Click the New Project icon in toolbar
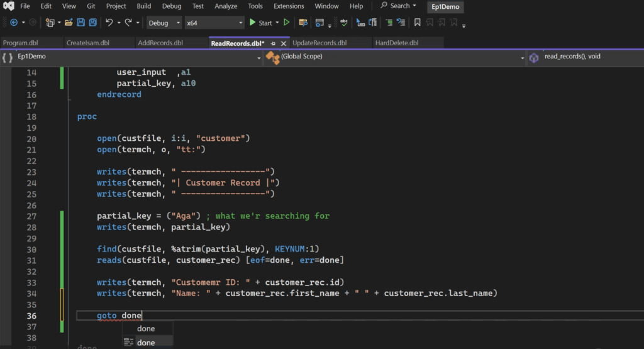Image resolution: width=644 pixels, height=349 pixels. pos(50,23)
